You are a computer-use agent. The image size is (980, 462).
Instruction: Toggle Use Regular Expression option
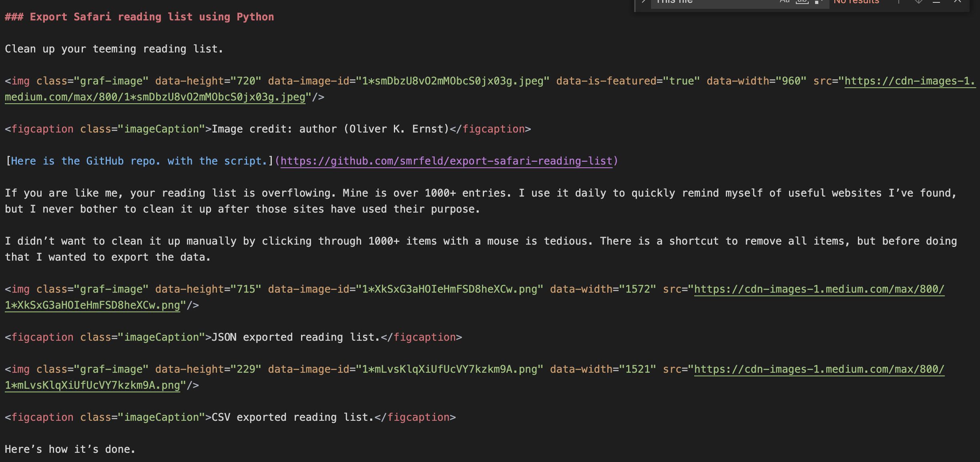[818, 2]
